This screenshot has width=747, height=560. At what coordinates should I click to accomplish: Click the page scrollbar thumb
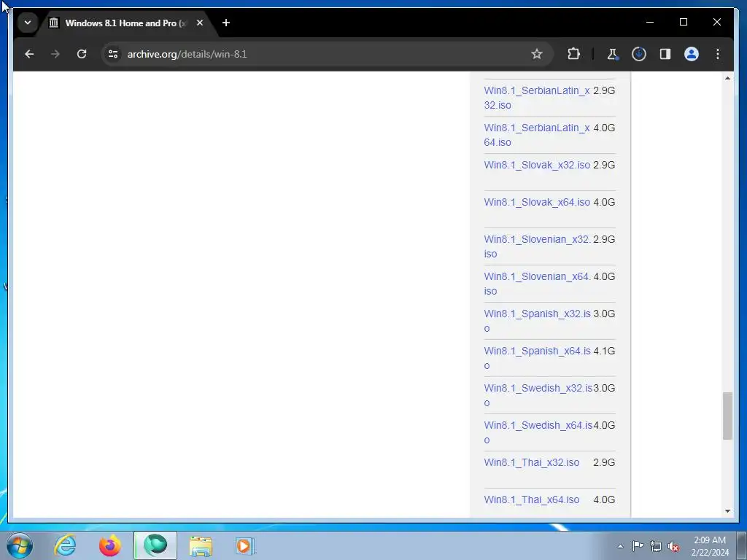(727, 416)
